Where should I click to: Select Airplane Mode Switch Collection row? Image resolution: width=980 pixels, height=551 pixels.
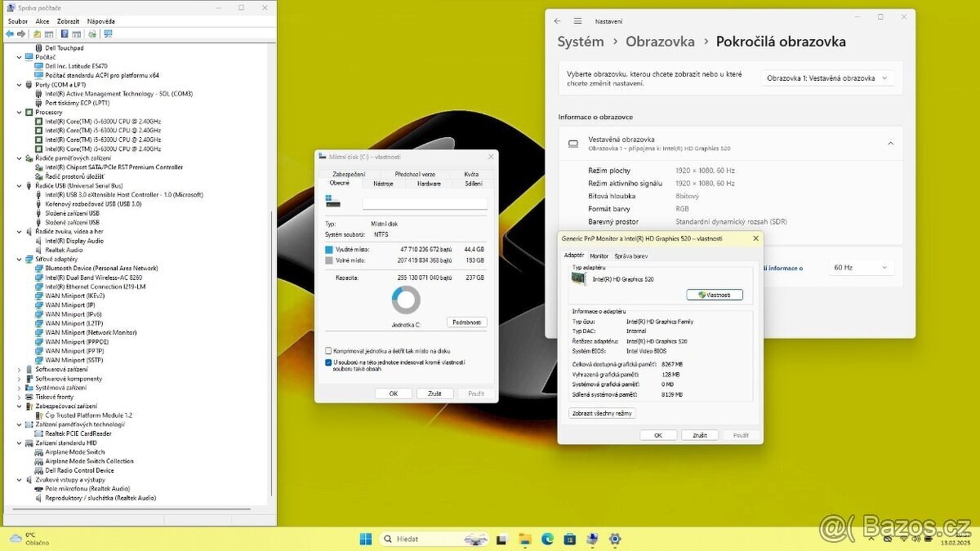[x=89, y=461]
